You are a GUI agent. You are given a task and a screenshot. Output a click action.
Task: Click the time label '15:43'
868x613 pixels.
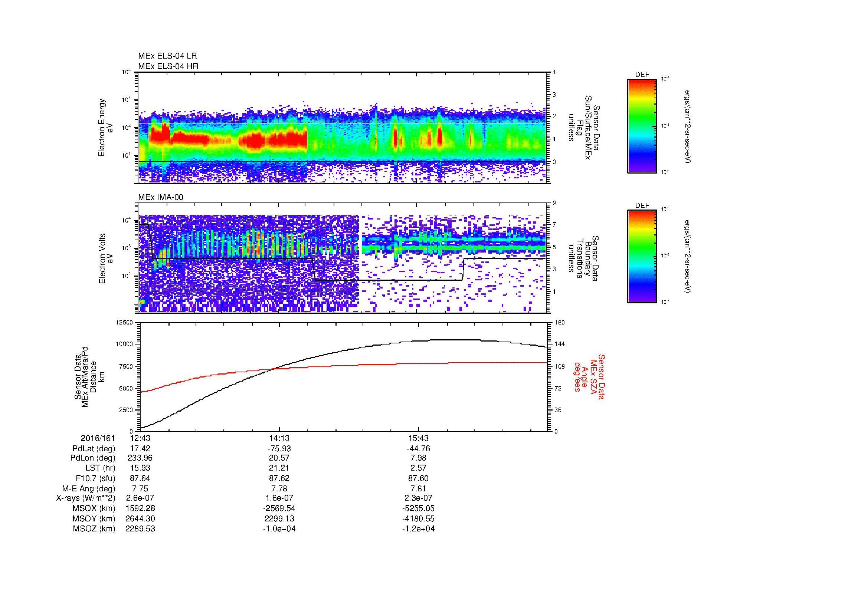coord(418,438)
